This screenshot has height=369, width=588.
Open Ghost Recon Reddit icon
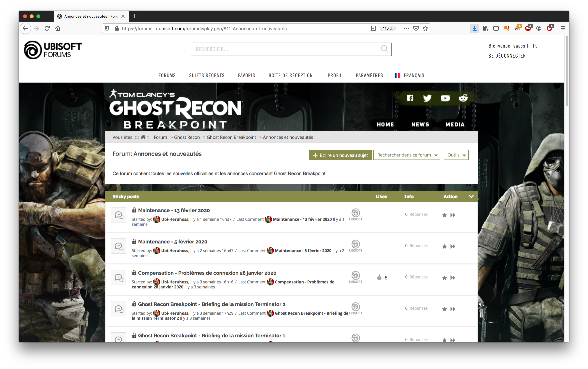(x=463, y=98)
